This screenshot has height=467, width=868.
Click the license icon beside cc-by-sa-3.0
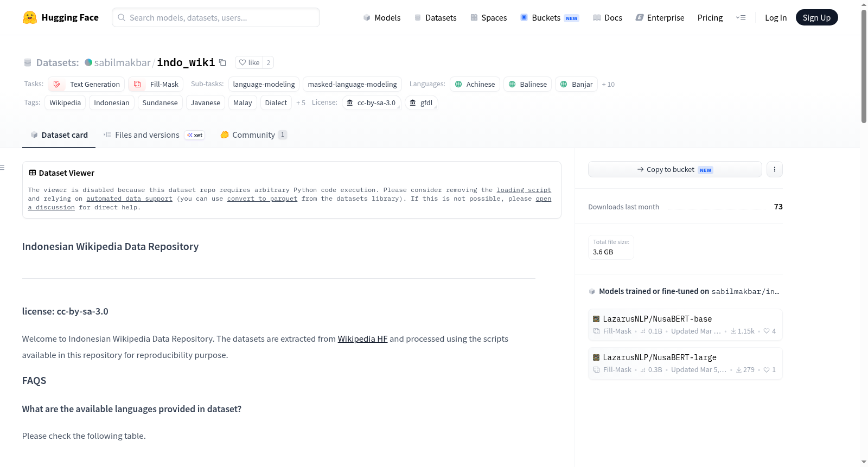[x=350, y=103]
